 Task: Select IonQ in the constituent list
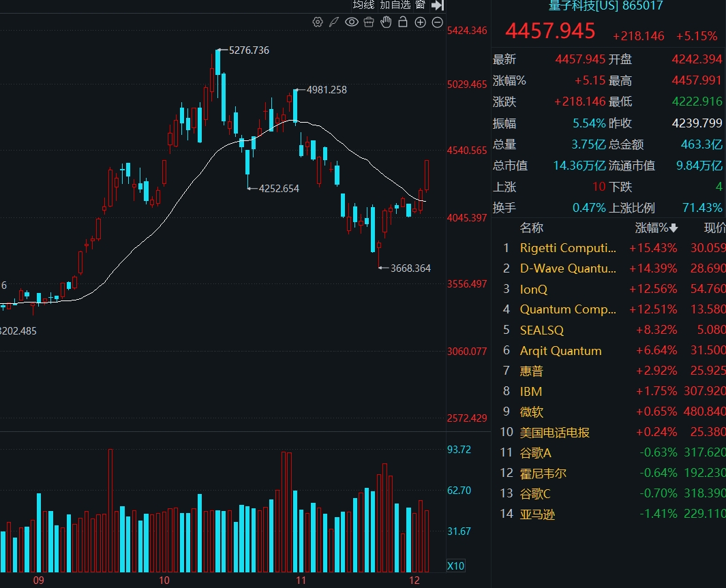click(x=534, y=289)
